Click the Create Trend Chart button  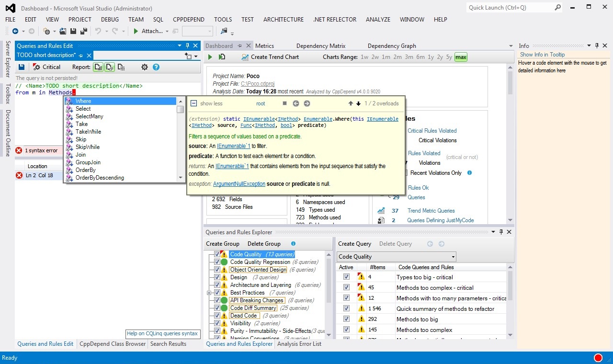coord(270,57)
